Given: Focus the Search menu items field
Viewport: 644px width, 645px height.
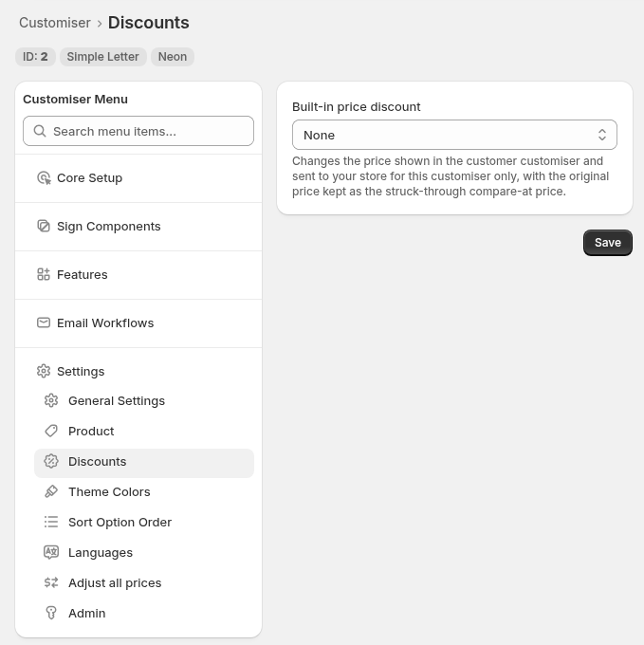Looking at the screenshot, I should [x=138, y=131].
